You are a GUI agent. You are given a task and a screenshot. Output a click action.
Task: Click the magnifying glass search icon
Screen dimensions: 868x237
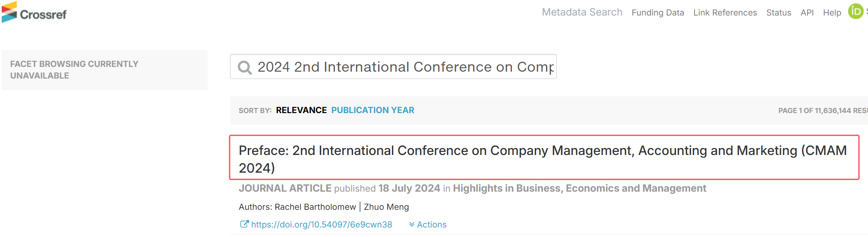[245, 67]
